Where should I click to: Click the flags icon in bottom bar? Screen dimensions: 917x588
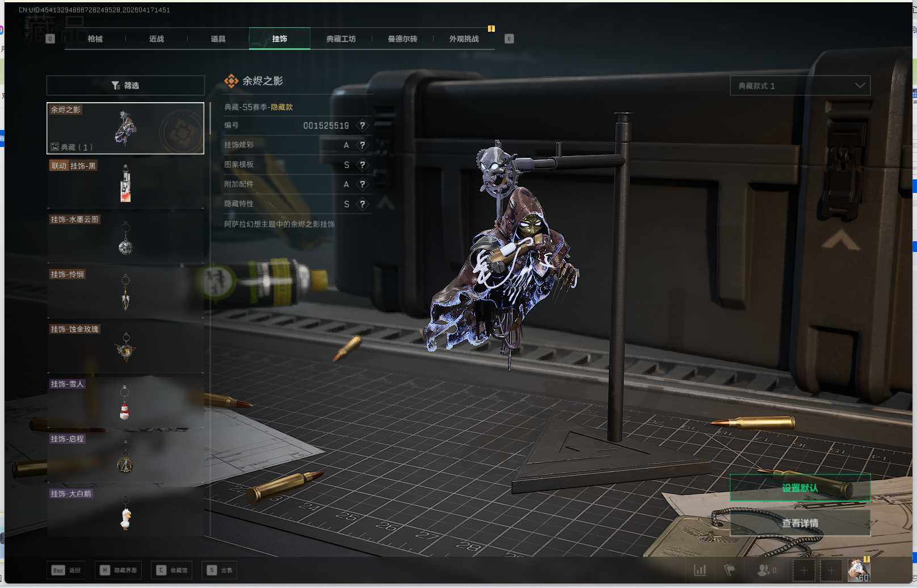(x=730, y=570)
